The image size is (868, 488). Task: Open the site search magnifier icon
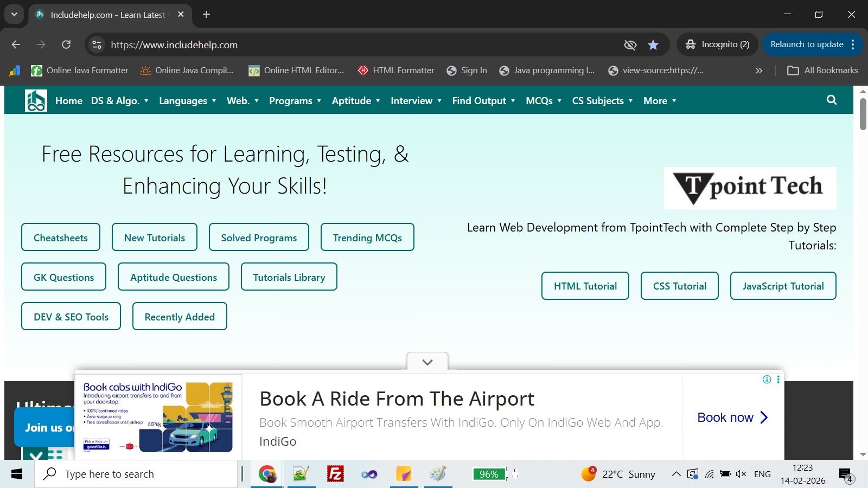[x=831, y=100]
